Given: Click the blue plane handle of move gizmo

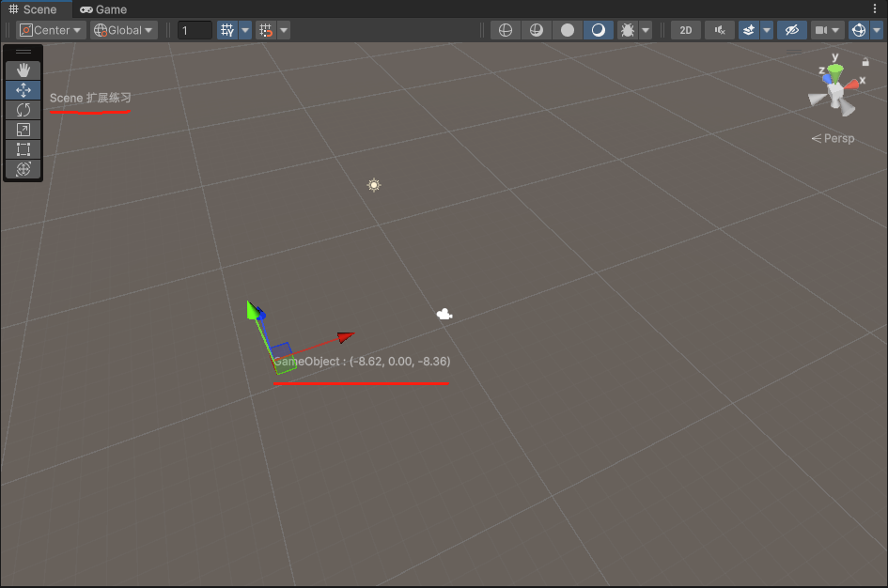Looking at the screenshot, I should pyautogui.click(x=281, y=351).
